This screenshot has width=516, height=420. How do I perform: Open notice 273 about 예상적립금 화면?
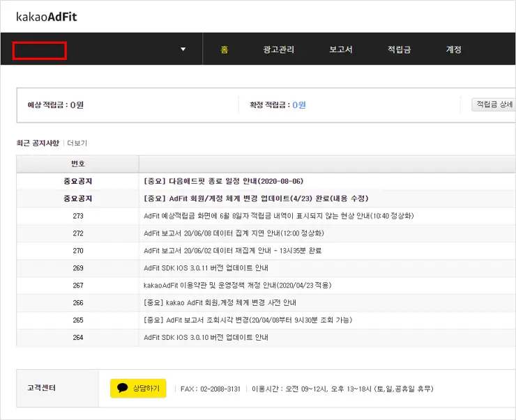coord(279,216)
